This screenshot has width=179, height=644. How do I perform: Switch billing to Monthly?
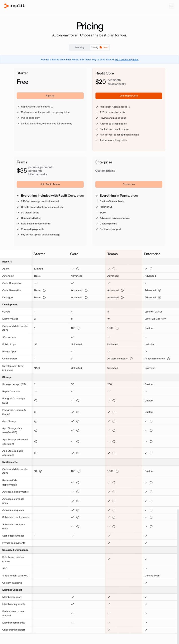click(79, 47)
